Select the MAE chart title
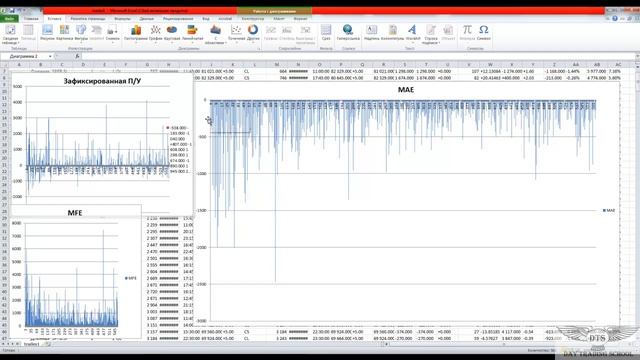640x360 pixels. pyautogui.click(x=406, y=89)
